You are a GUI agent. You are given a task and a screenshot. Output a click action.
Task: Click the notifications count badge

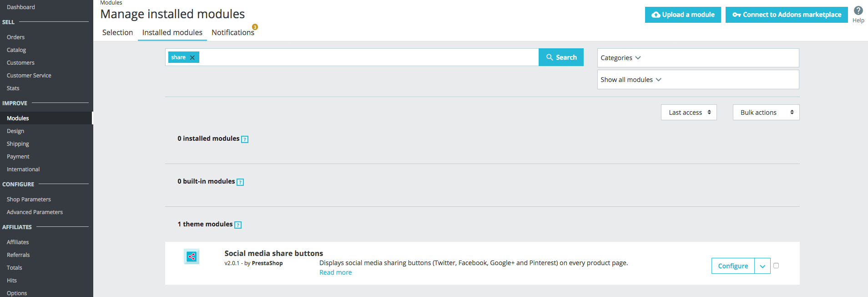click(255, 27)
